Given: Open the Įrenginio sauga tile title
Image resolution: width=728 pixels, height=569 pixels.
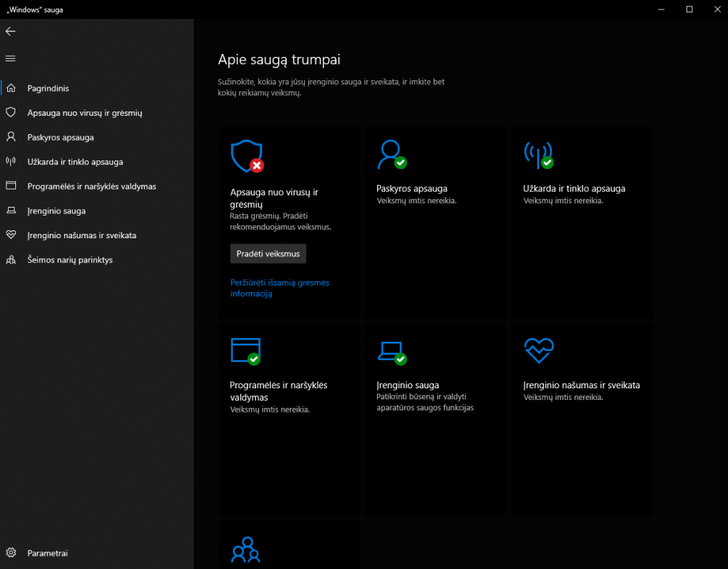Looking at the screenshot, I should click(x=408, y=385).
